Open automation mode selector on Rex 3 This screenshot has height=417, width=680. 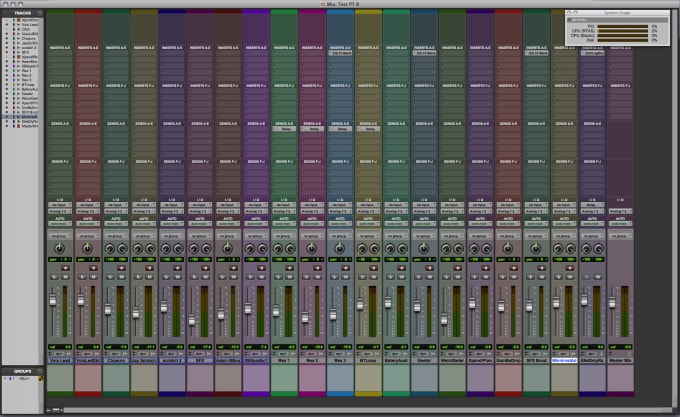point(340,224)
